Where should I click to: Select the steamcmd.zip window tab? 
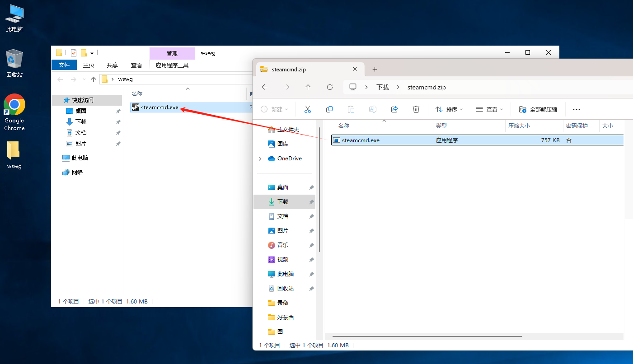310,70
